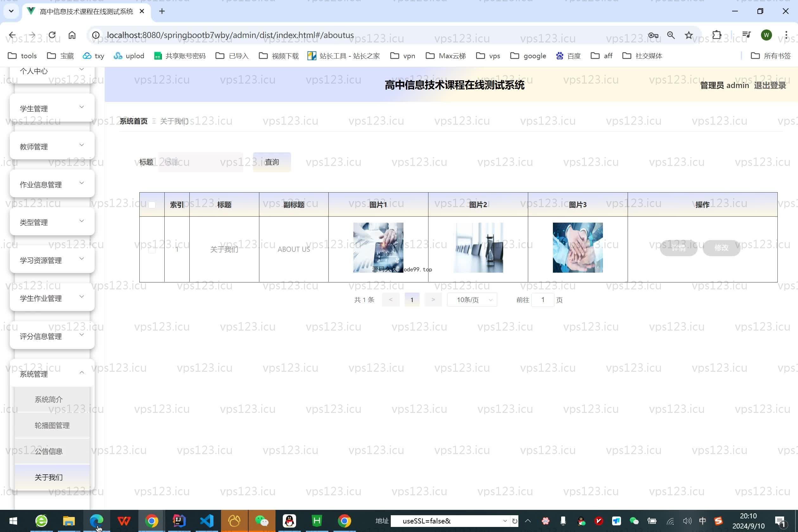798x532 pixels.
Task: Go to the browser home icon
Action: tap(72, 35)
